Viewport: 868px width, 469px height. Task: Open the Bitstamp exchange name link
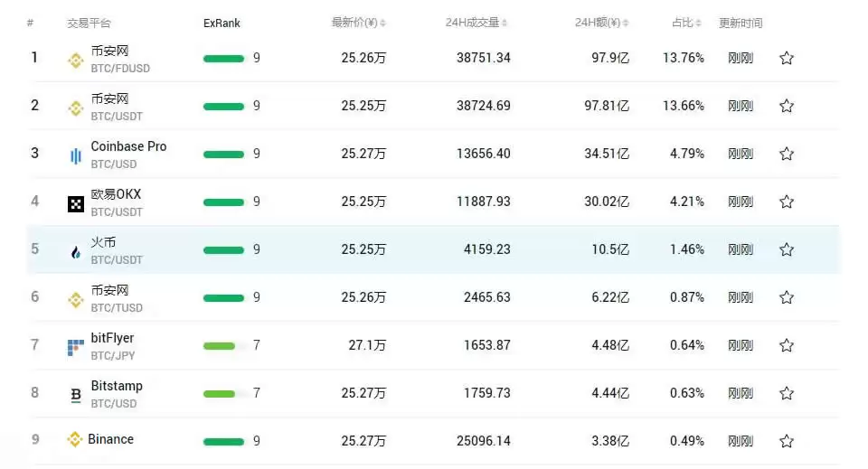(117, 386)
